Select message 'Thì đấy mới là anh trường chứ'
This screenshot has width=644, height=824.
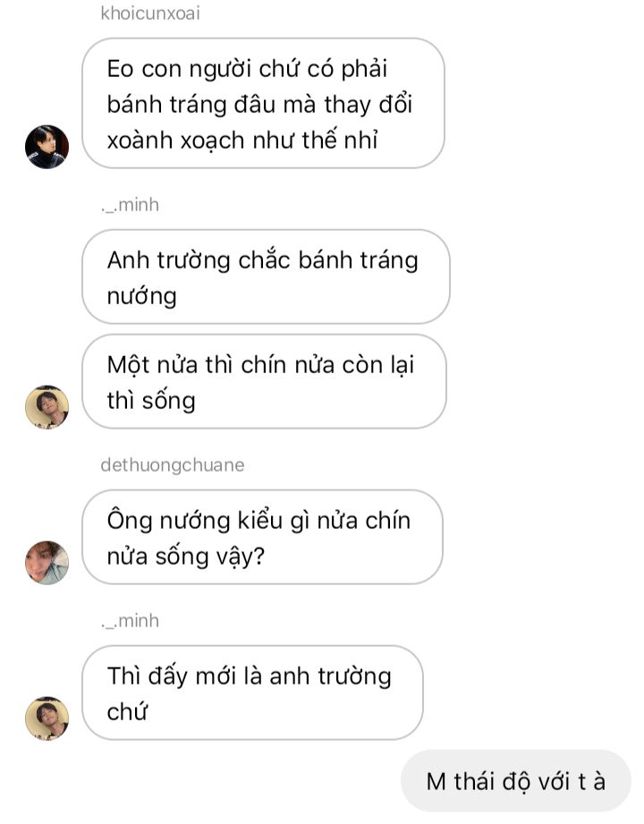(252, 692)
